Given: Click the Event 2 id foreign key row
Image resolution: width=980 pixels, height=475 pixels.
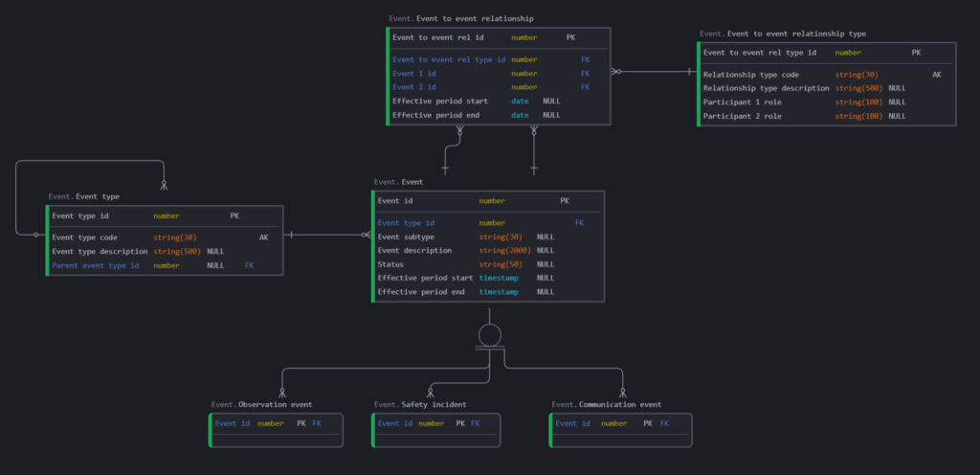Looking at the screenshot, I should [414, 87].
